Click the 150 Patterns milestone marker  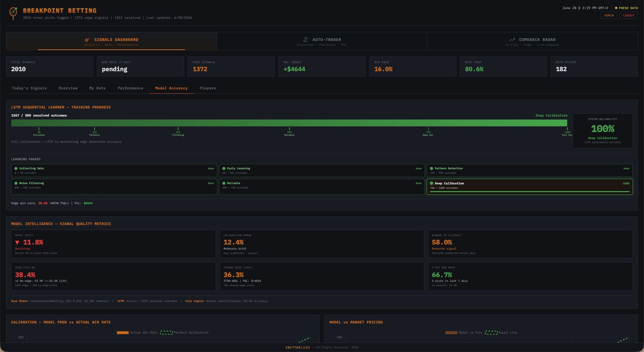94,132
